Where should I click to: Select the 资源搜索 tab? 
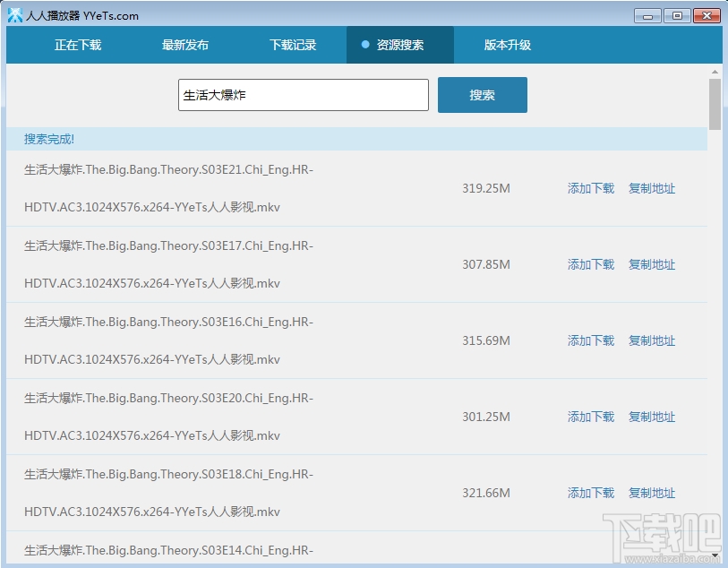[x=400, y=45]
